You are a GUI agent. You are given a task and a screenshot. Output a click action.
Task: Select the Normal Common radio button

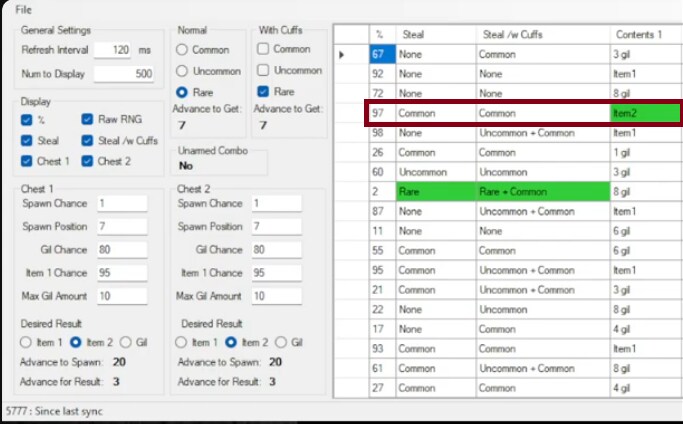tap(181, 49)
